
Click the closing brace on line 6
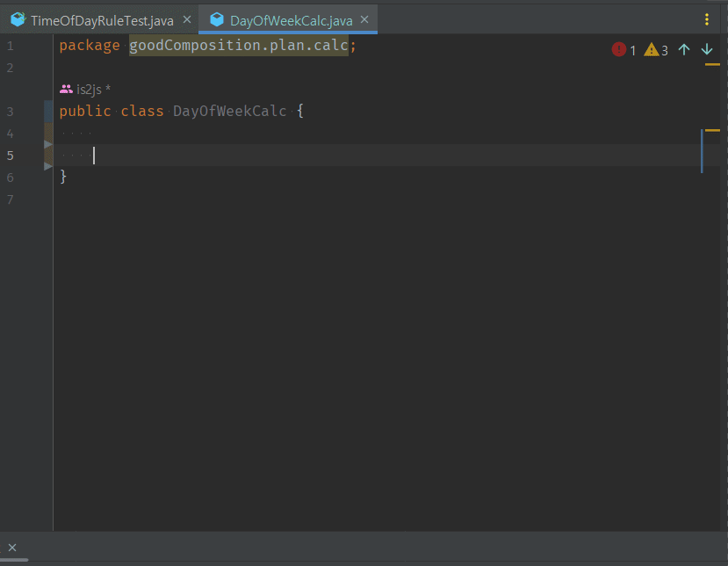(x=63, y=177)
